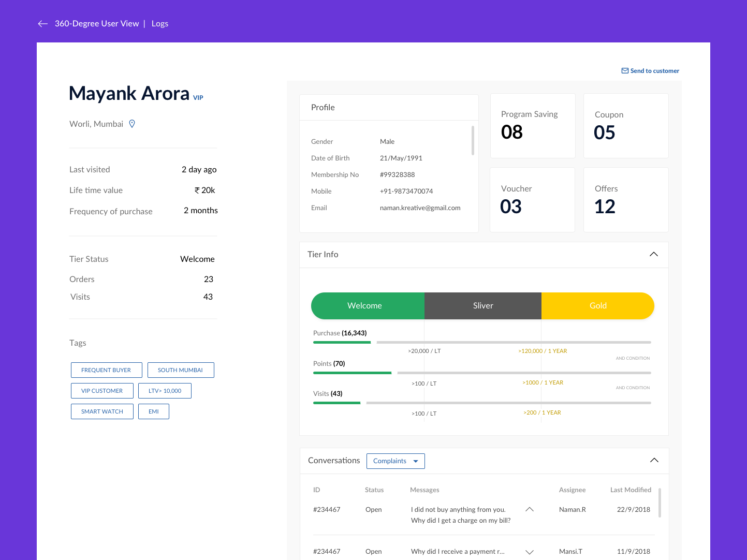Click the back arrow icon
747x560 pixels.
coord(43,24)
